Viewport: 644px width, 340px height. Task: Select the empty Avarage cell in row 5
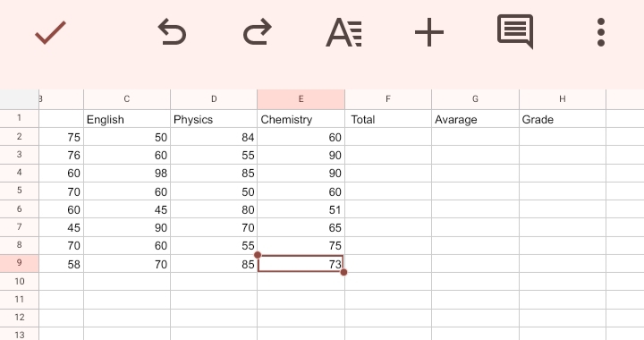(x=475, y=191)
